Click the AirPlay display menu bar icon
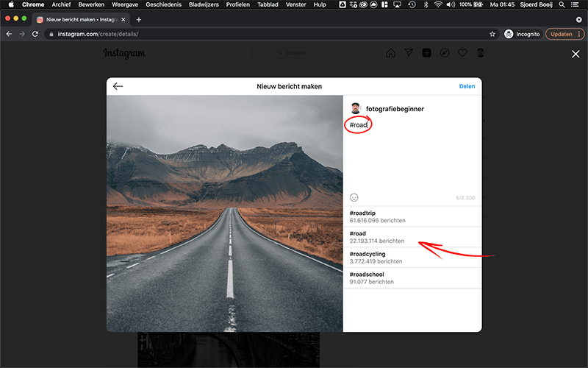The height and width of the screenshot is (368, 588). click(397, 4)
